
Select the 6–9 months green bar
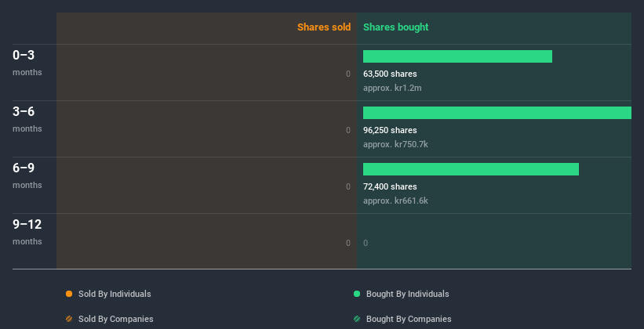coord(471,169)
